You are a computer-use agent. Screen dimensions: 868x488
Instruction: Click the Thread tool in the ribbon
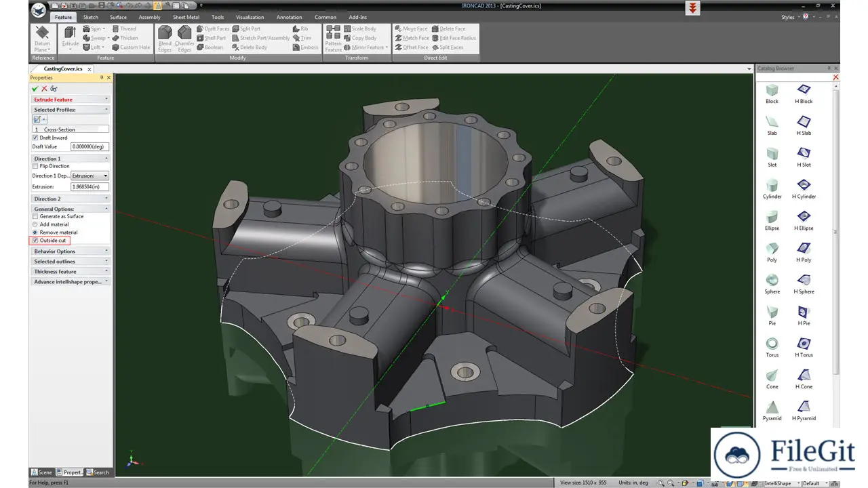click(x=124, y=28)
